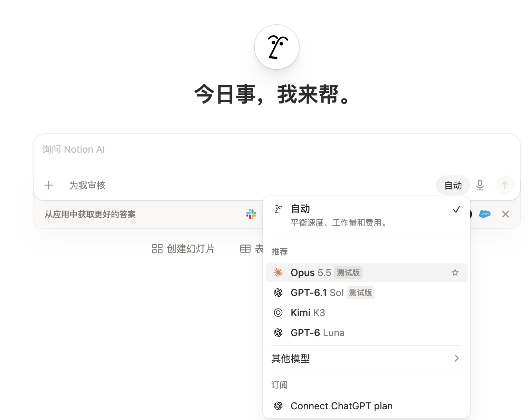Choose GPT-6.1 Sol model

367,293
